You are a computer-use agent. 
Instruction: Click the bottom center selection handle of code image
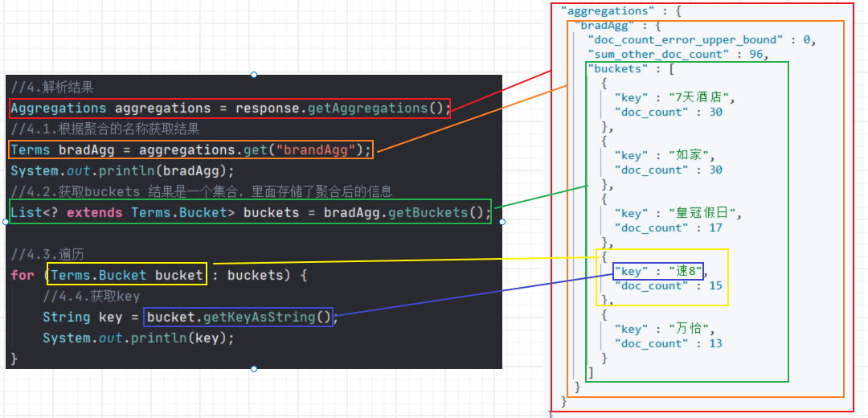(x=254, y=369)
